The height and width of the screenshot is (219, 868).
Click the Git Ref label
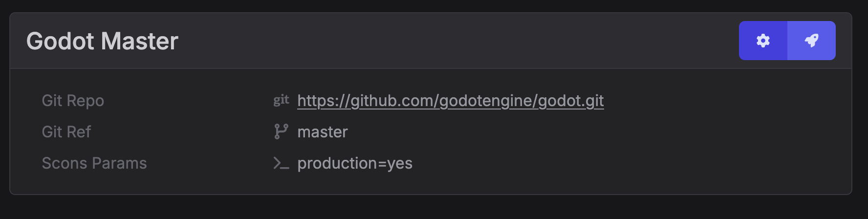point(66,132)
